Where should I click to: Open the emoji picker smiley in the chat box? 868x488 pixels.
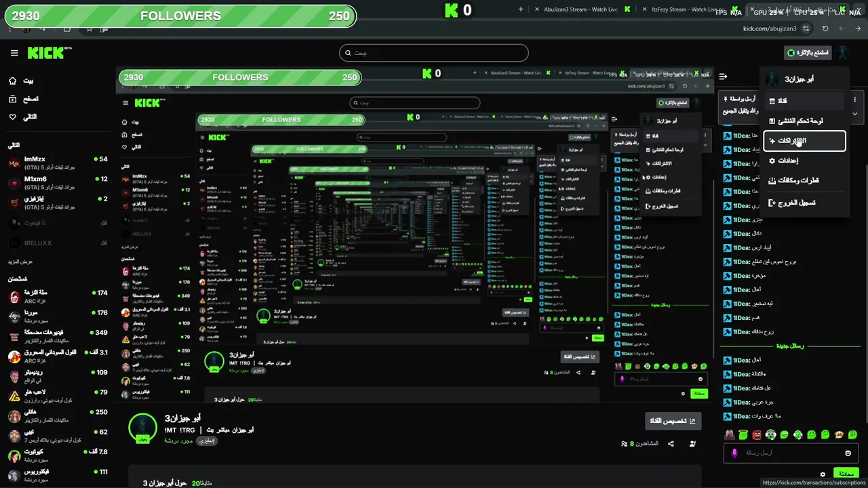pos(848,453)
